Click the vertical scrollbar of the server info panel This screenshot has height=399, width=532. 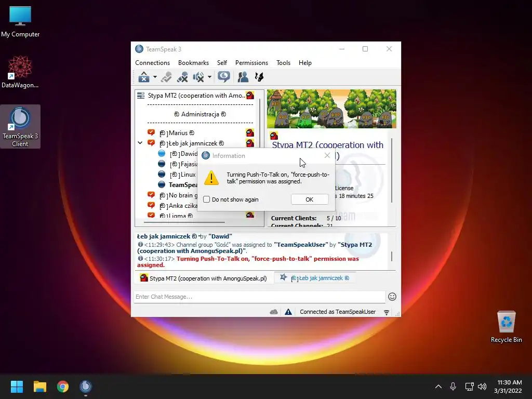[392, 170]
